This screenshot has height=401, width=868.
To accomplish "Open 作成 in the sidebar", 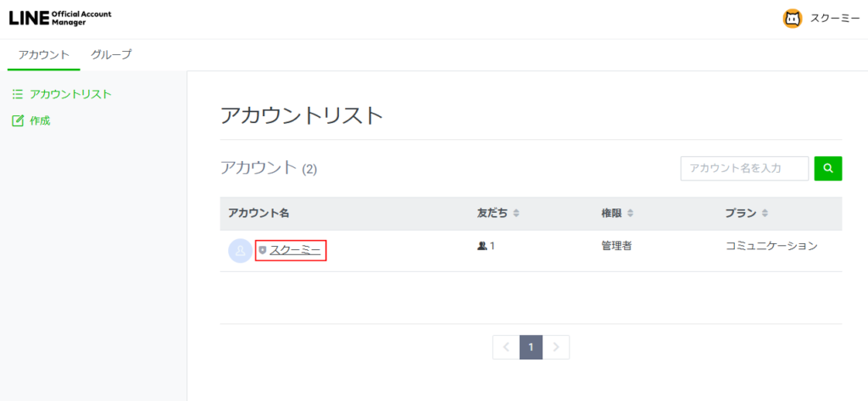I will click(40, 120).
